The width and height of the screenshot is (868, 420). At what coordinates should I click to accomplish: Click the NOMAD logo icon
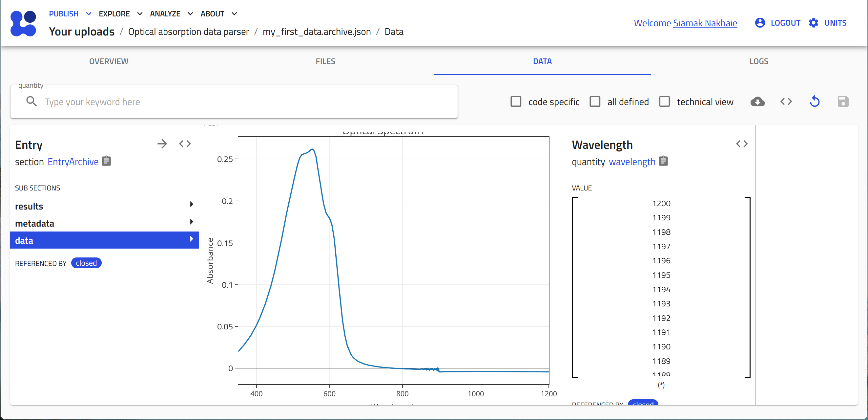pyautogui.click(x=23, y=23)
